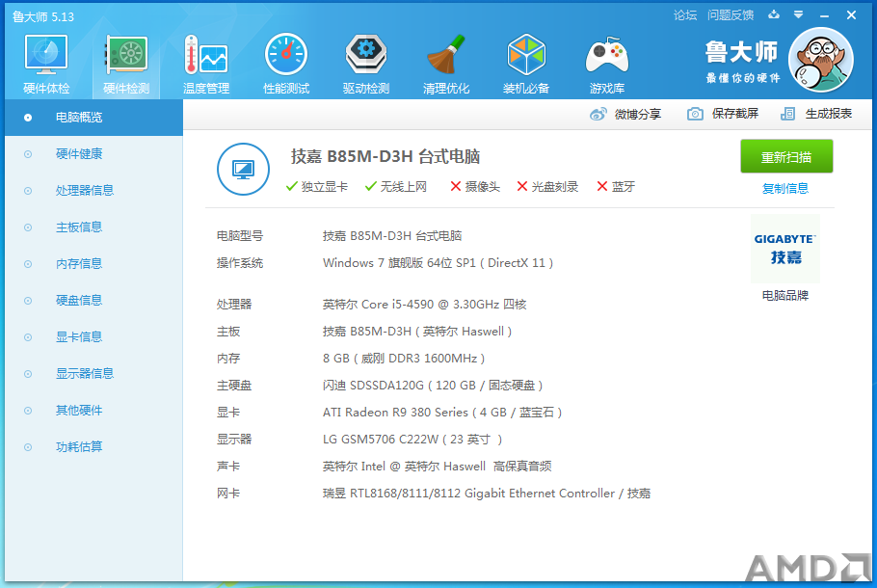Click the 8 GB 威刚 DDR3 memory value
877x588 pixels.
pos(404,358)
